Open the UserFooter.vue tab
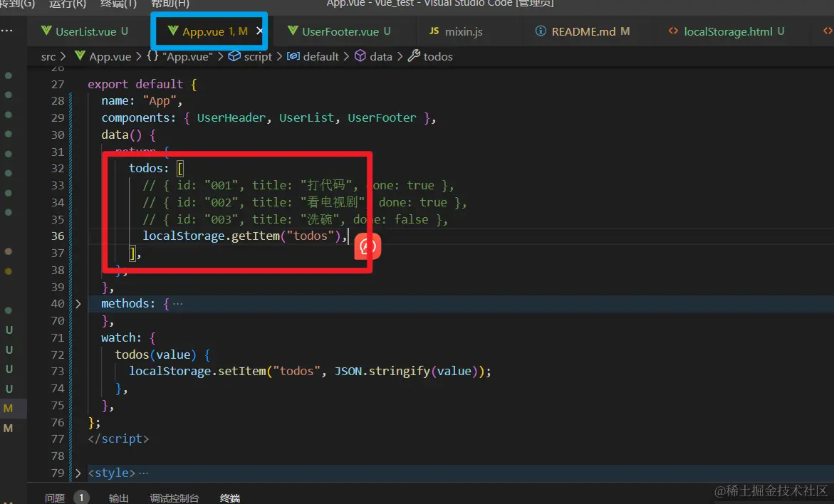834x504 pixels. [x=339, y=31]
